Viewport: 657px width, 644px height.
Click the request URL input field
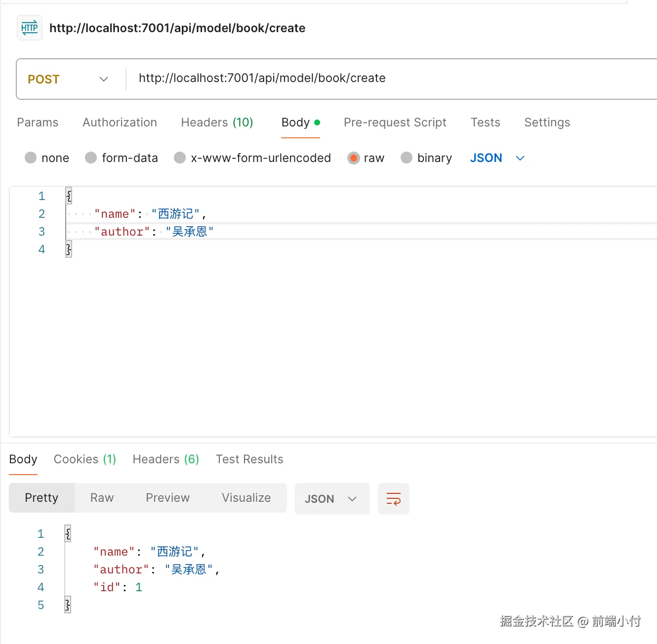(390, 79)
